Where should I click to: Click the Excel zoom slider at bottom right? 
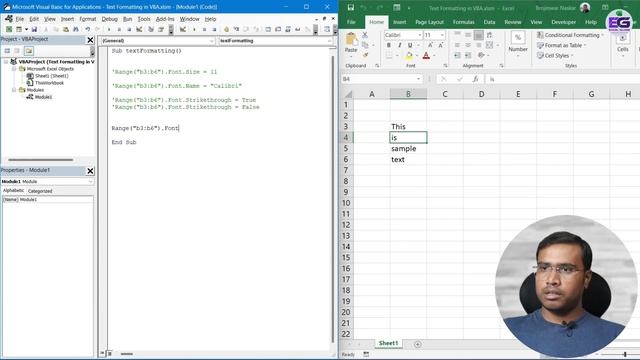624,355
